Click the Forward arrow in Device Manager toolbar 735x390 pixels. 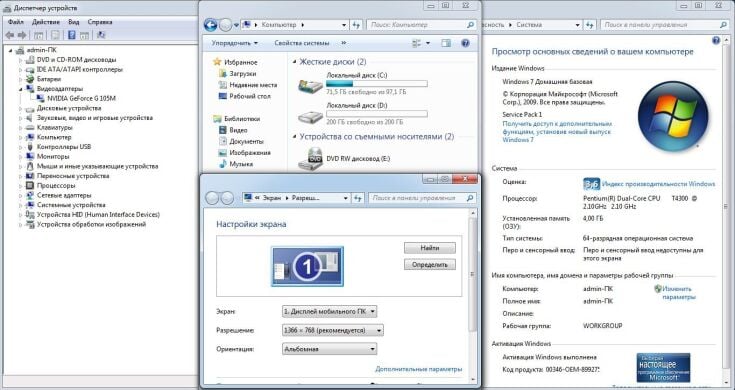pyautogui.click(x=22, y=35)
